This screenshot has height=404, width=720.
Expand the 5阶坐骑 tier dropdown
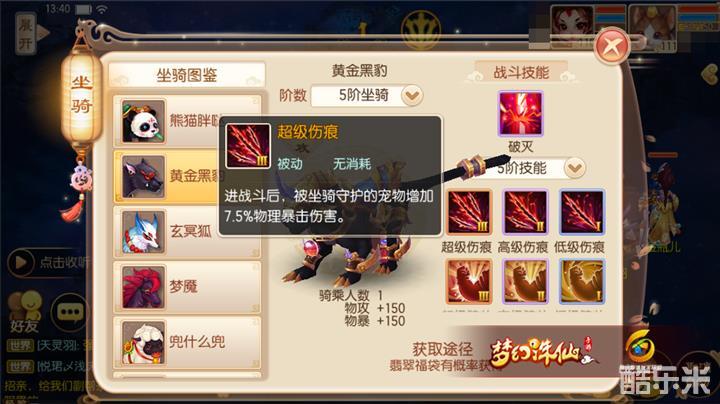click(412, 95)
